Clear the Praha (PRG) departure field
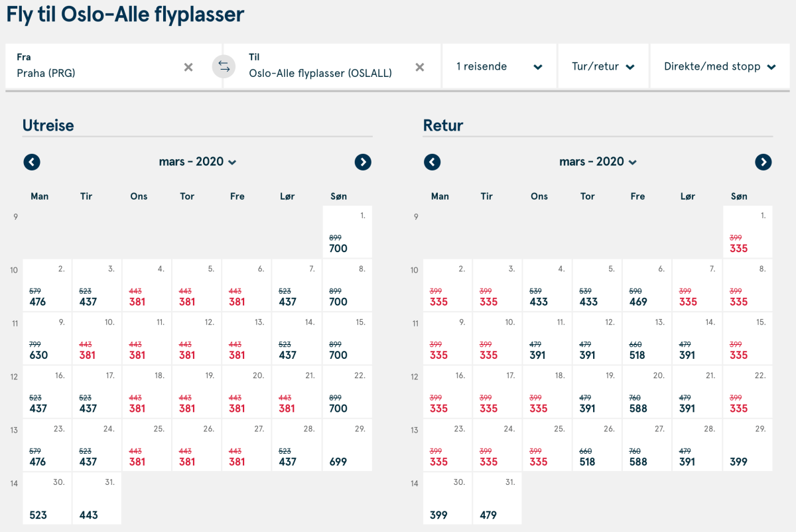The image size is (796, 532). [188, 67]
